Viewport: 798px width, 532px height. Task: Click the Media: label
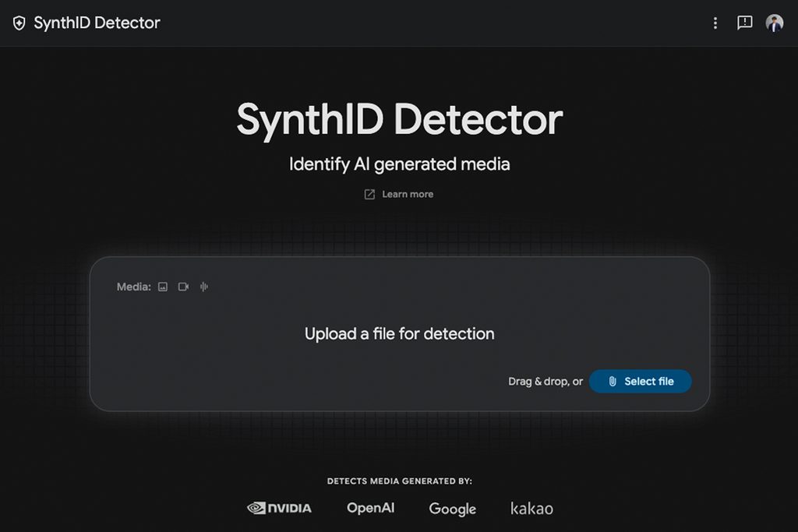click(x=134, y=287)
